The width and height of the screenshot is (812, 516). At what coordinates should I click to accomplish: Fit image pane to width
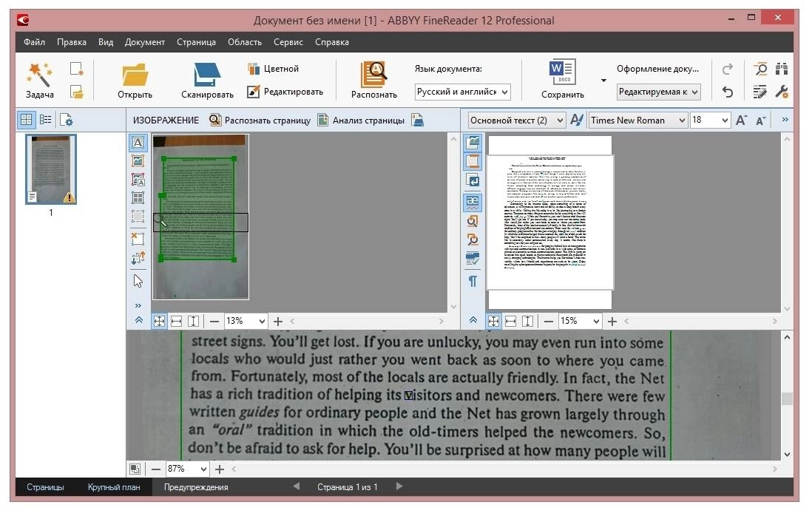(176, 322)
